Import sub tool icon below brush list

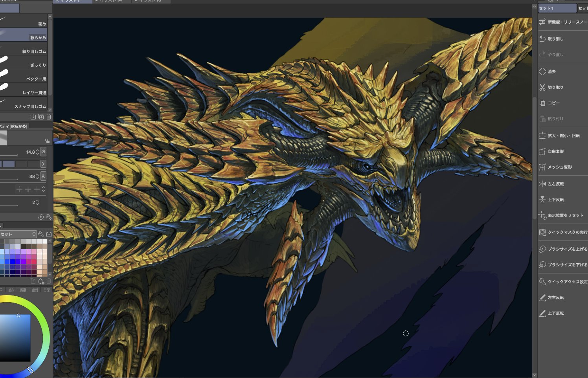[x=33, y=117]
